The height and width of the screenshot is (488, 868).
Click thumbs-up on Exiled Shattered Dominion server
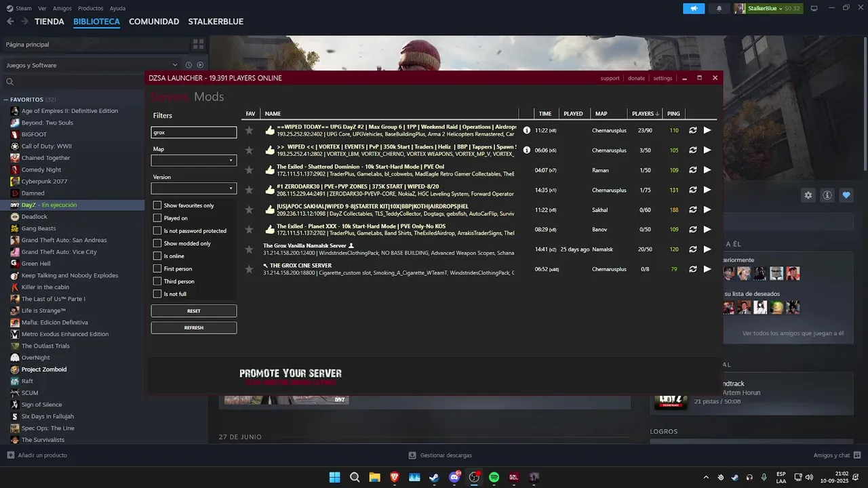pyautogui.click(x=270, y=170)
